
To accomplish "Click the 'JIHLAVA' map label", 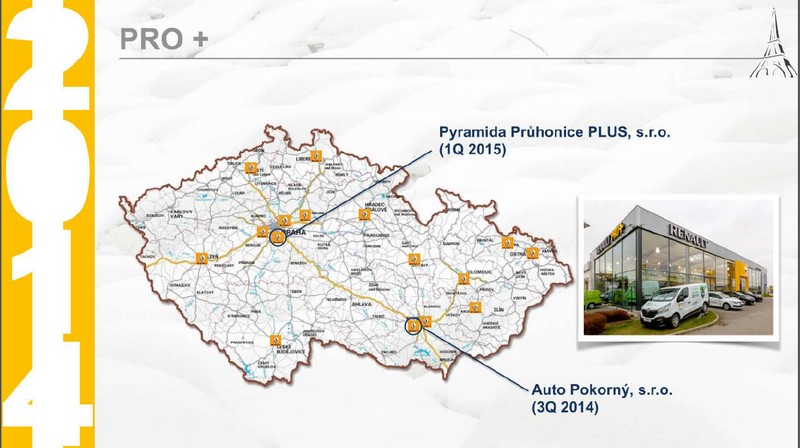I will coord(361,304).
